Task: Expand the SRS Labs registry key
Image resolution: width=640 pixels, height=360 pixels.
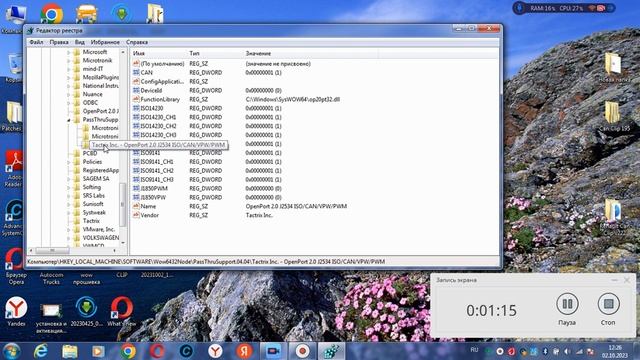Action: pos(69,196)
